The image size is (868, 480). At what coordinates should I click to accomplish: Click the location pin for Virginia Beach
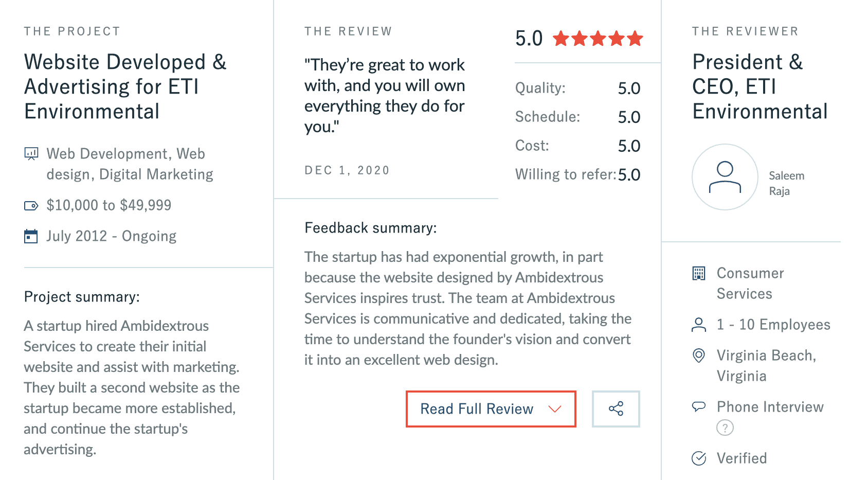[x=699, y=355]
